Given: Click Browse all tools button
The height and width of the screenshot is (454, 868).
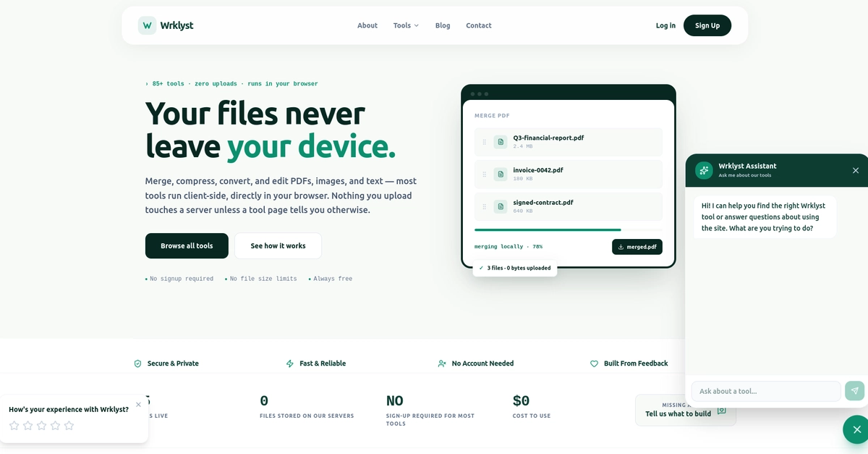Looking at the screenshot, I should click(187, 245).
